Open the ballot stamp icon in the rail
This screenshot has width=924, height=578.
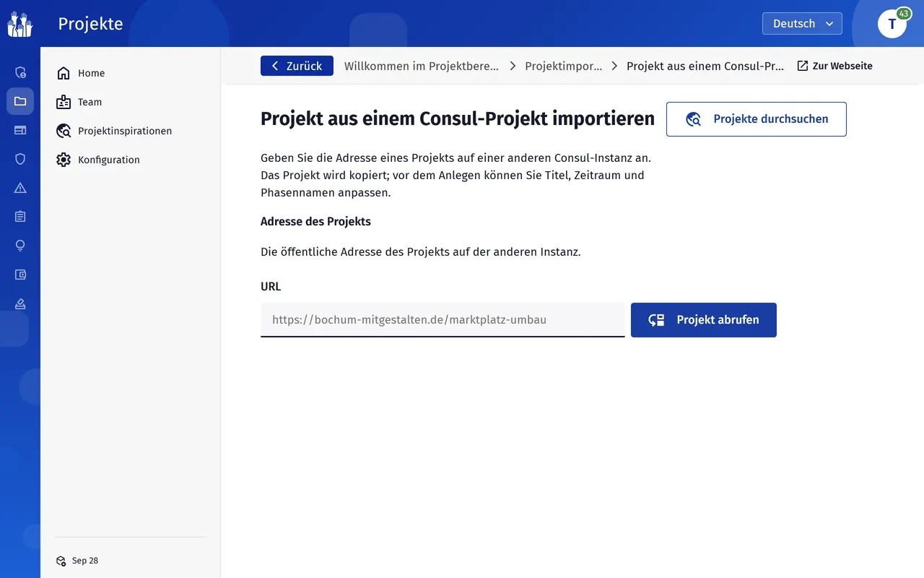20,303
